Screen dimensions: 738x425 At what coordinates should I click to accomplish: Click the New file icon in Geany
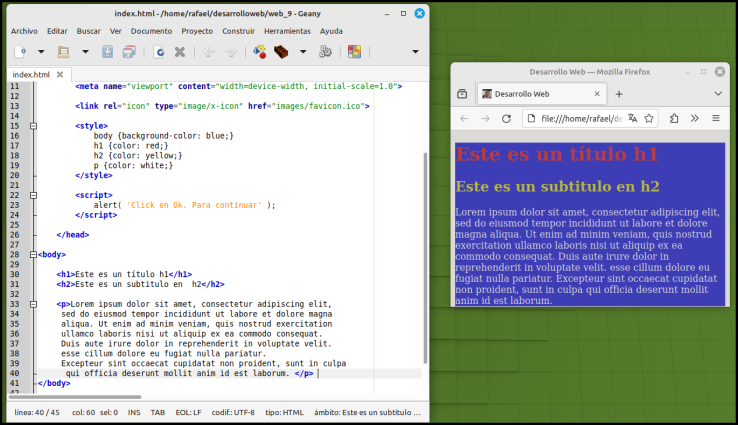[x=20, y=52]
